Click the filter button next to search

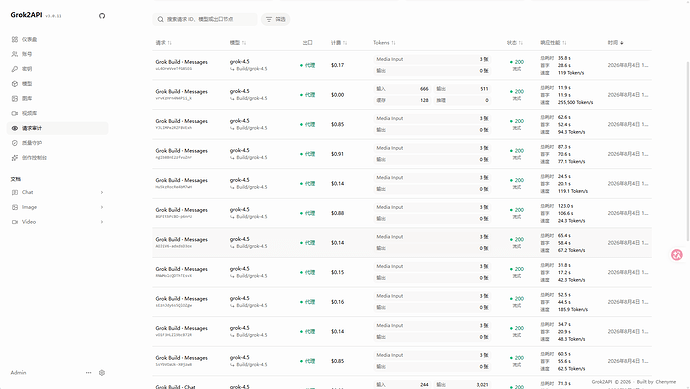275,19
